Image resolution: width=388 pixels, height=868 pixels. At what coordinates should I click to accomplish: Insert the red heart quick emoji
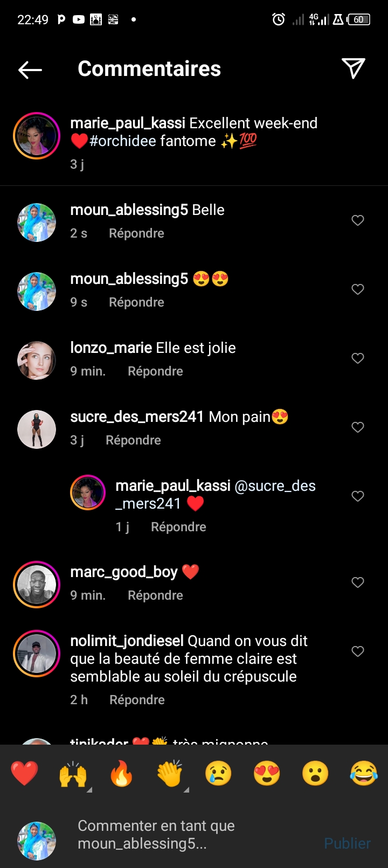[25, 774]
